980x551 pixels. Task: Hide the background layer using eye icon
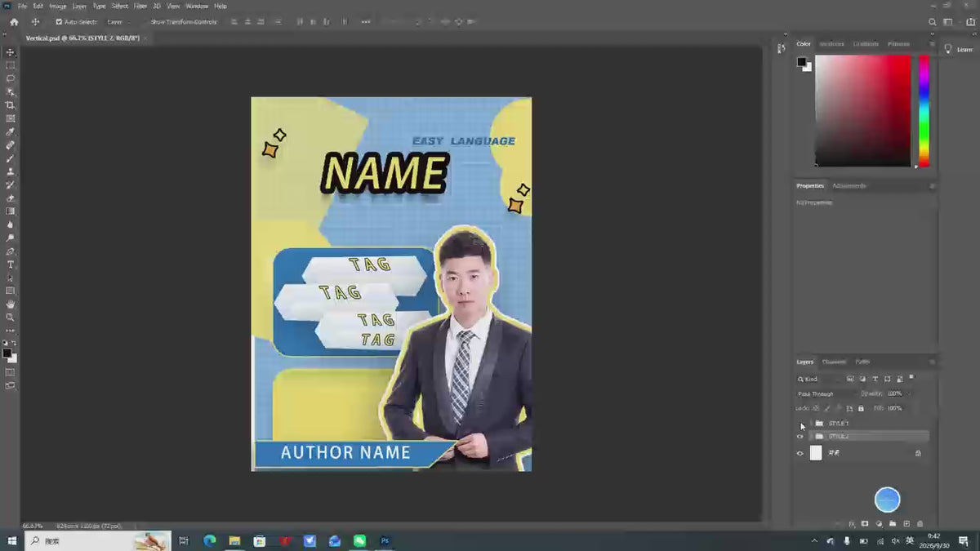[800, 453]
